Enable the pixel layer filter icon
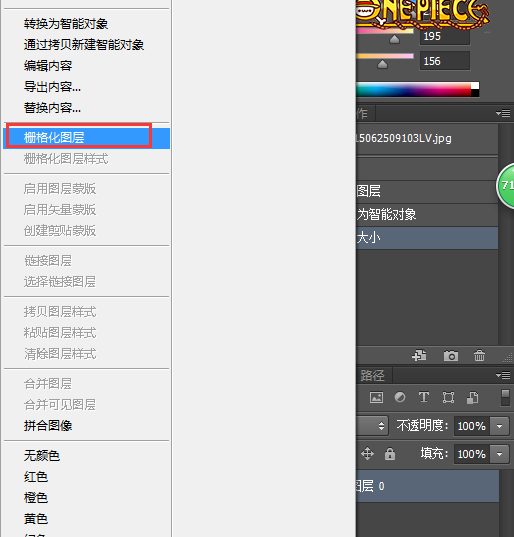 [x=376, y=398]
